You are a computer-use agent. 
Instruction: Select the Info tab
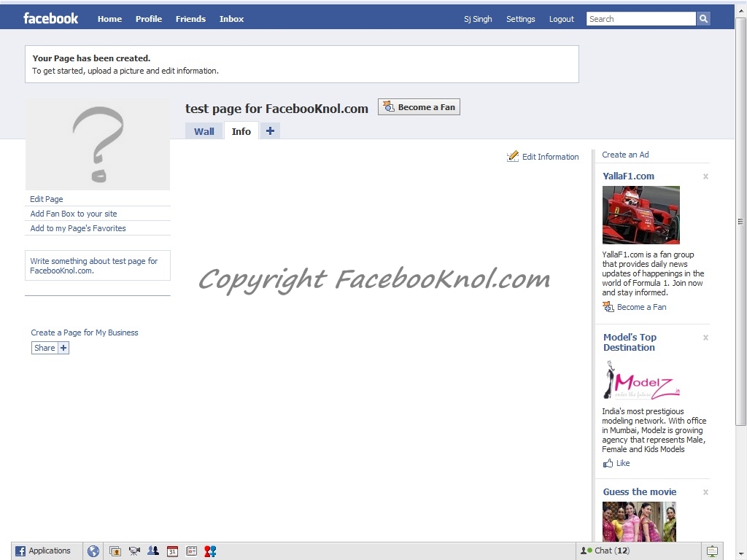pos(241,131)
